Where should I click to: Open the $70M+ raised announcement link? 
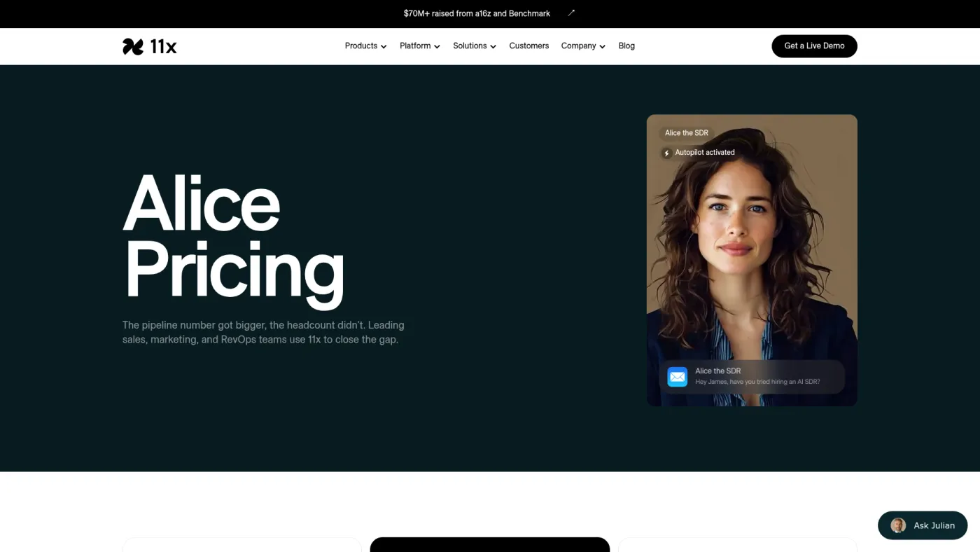tap(477, 13)
